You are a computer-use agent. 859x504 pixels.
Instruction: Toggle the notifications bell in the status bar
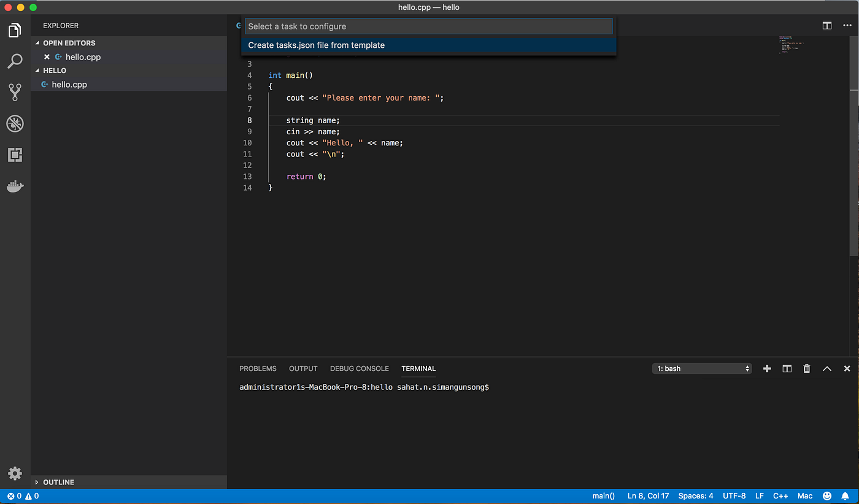[845, 495]
